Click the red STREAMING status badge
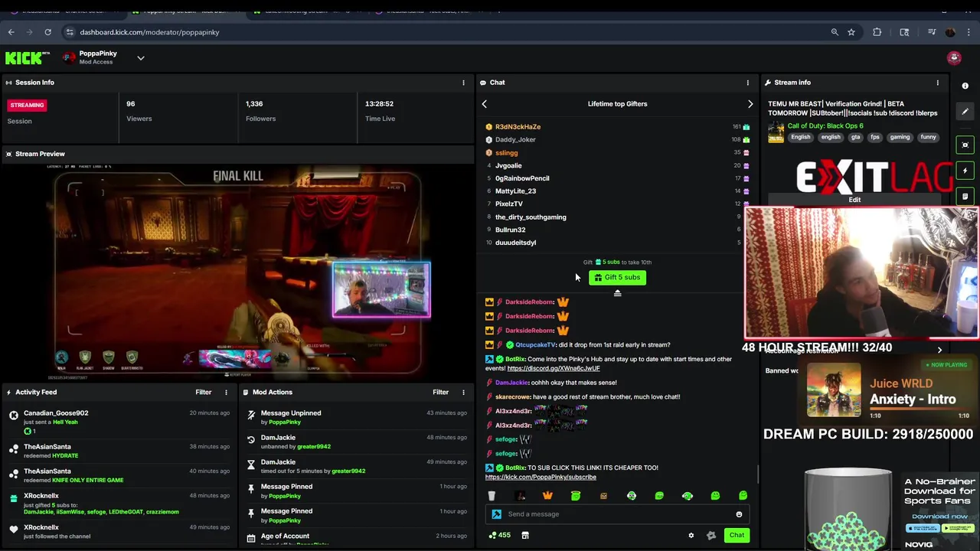Viewport: 980px width, 551px height. point(27,105)
